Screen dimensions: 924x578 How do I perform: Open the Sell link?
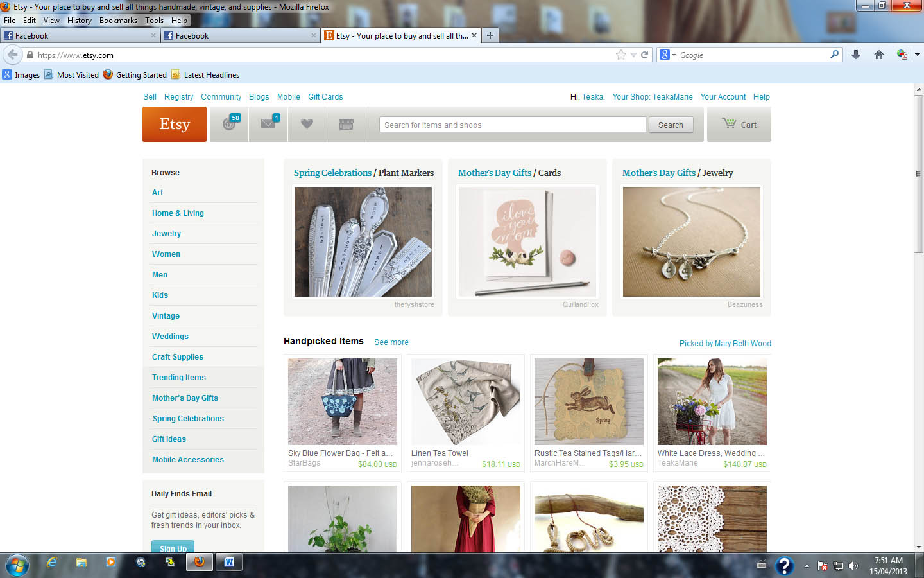(150, 96)
